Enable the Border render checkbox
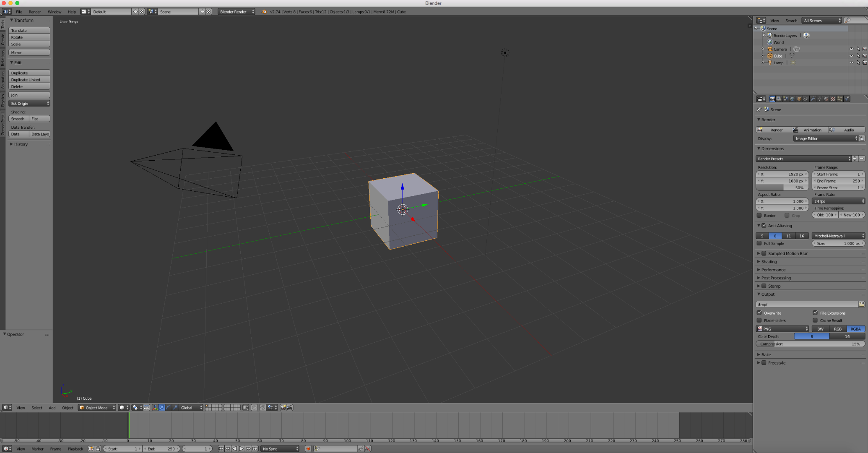The width and height of the screenshot is (868, 453). point(759,215)
